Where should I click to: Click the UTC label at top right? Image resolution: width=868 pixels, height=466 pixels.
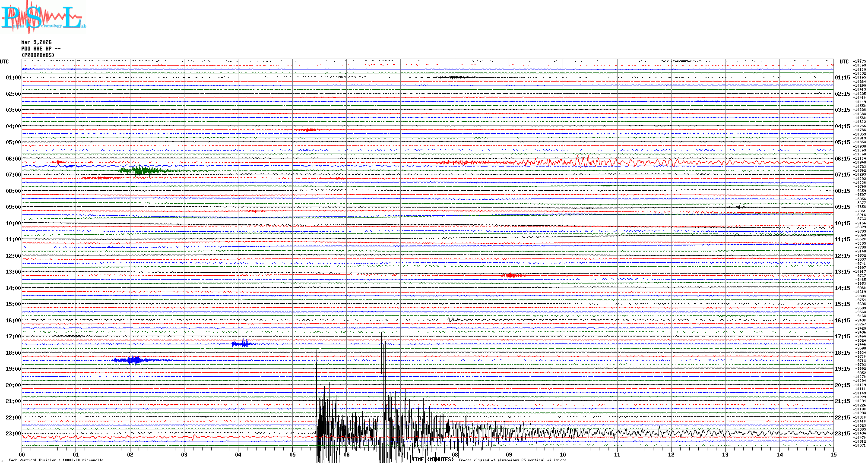pyautogui.click(x=844, y=62)
